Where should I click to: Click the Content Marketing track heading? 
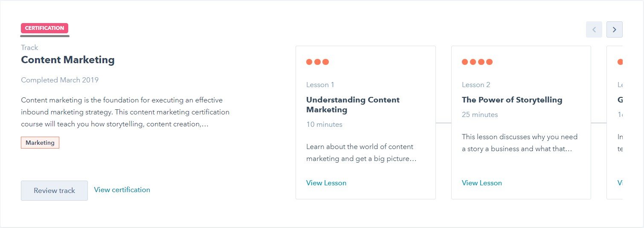[x=68, y=60]
